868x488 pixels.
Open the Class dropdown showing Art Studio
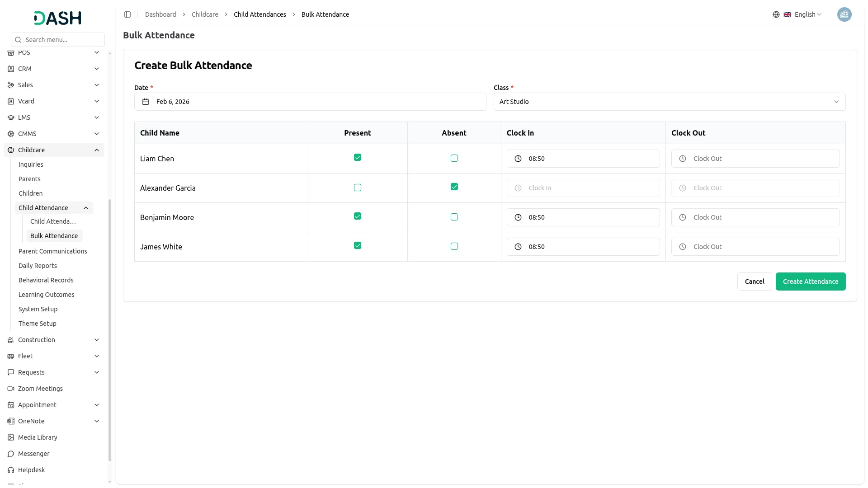coord(669,102)
